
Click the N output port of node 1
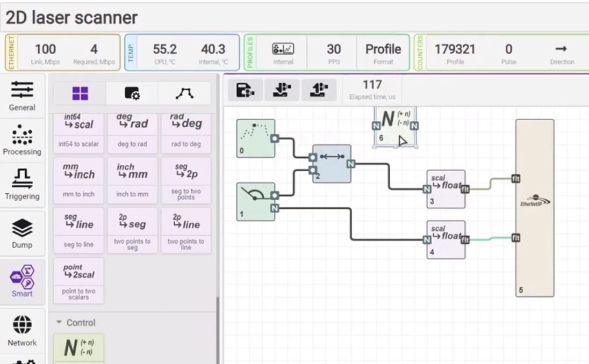(275, 208)
